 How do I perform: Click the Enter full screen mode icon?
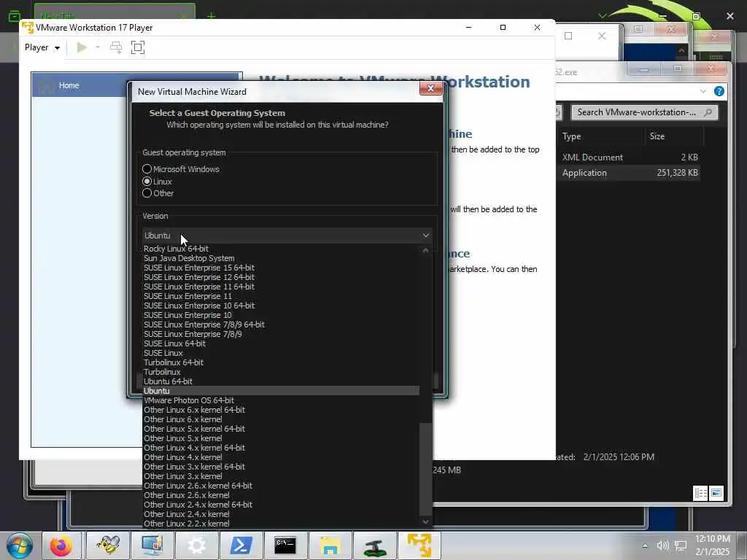coord(138,47)
